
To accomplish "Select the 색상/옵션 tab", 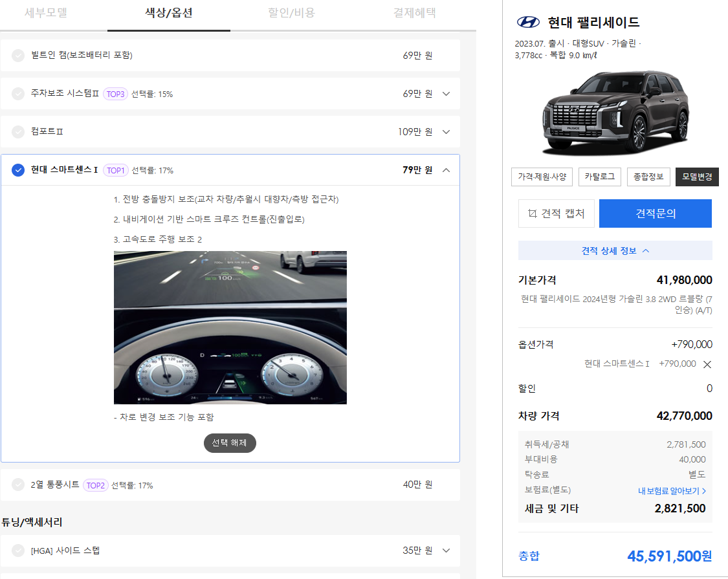I will point(169,14).
